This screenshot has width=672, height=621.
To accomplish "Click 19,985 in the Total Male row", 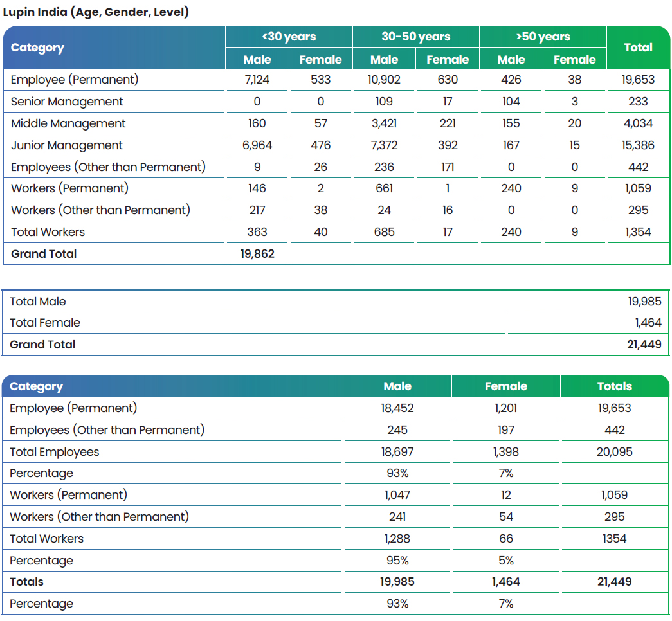I will click(x=644, y=301).
